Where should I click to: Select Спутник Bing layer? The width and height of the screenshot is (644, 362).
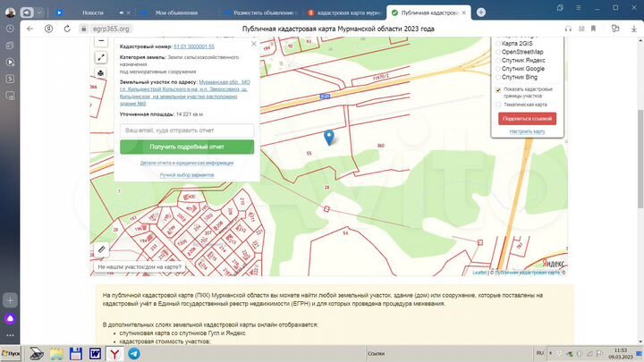[x=519, y=77]
